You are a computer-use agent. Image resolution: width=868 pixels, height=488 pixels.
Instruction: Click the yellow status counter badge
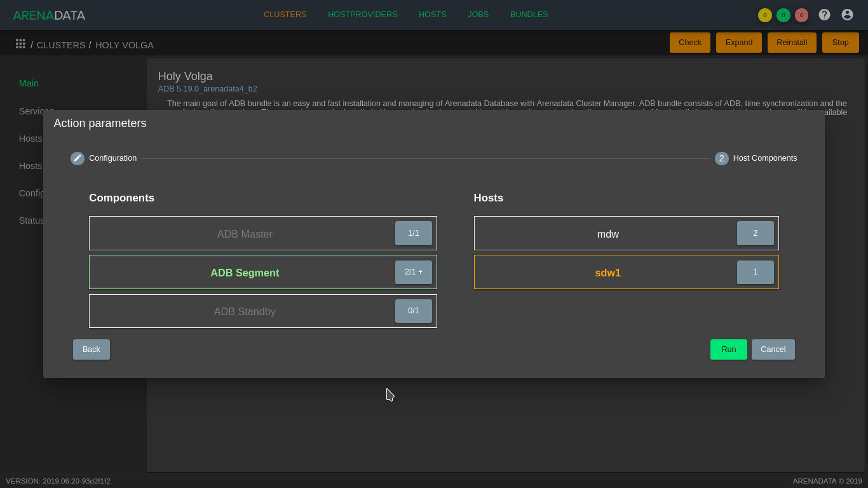764,15
